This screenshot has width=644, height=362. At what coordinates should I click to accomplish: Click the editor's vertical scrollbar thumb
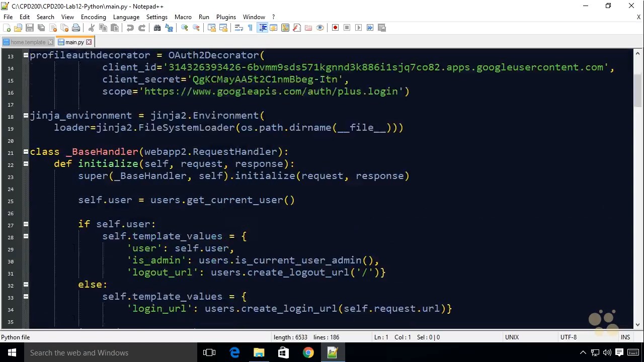(637, 90)
